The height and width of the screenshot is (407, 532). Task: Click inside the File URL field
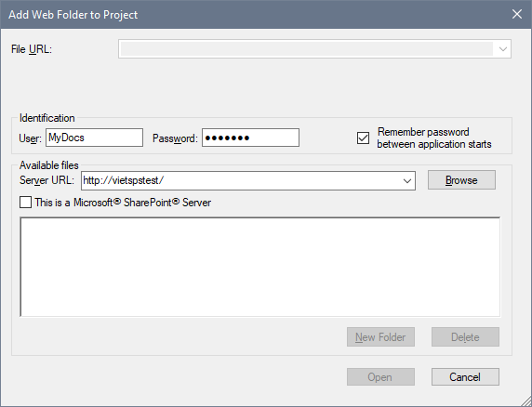pos(307,49)
